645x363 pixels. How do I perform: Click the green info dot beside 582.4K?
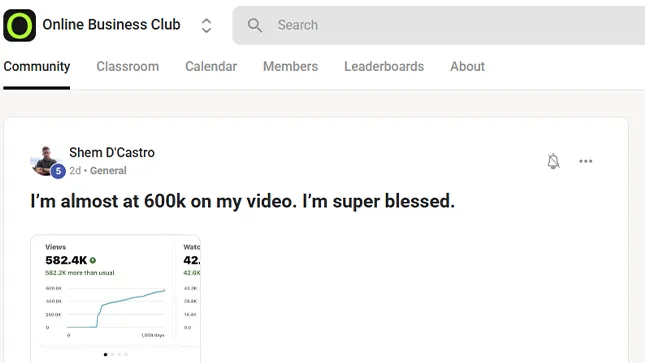(93, 260)
